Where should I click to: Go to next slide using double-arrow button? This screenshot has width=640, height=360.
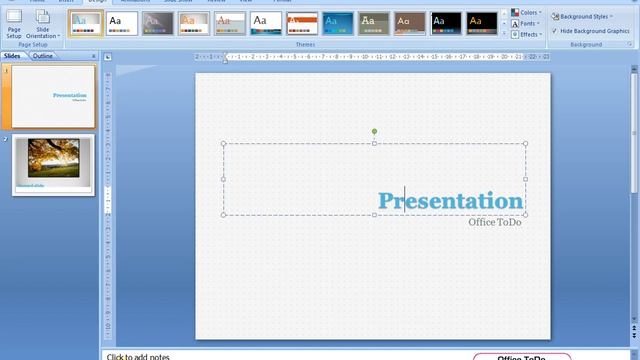(634, 336)
